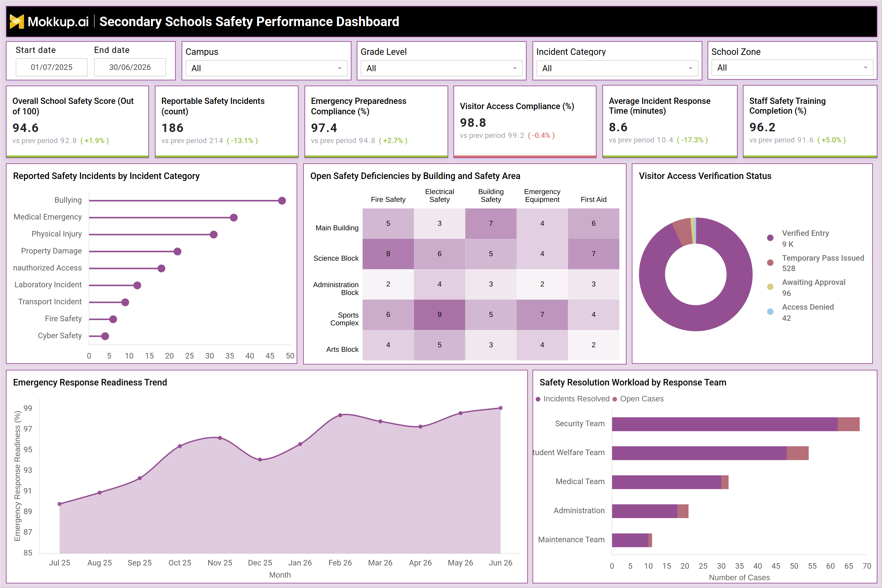
Task: Click Administration Block Emergency Equipment cell 2
Action: [542, 284]
